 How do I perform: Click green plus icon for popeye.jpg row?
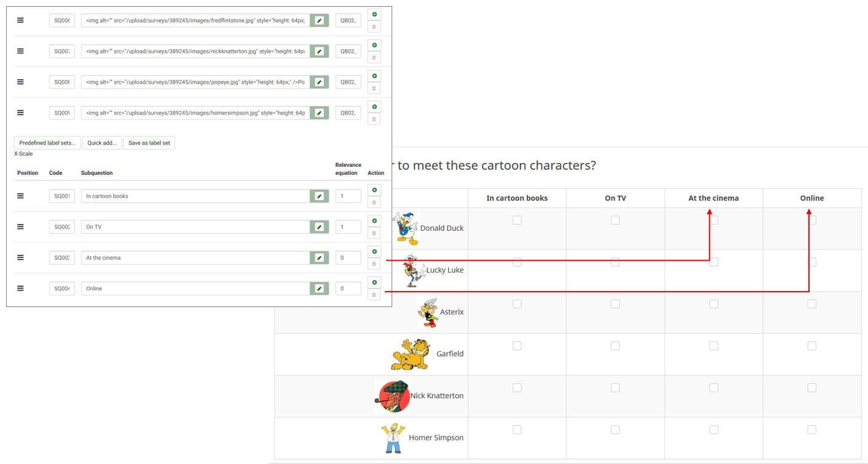pos(374,76)
